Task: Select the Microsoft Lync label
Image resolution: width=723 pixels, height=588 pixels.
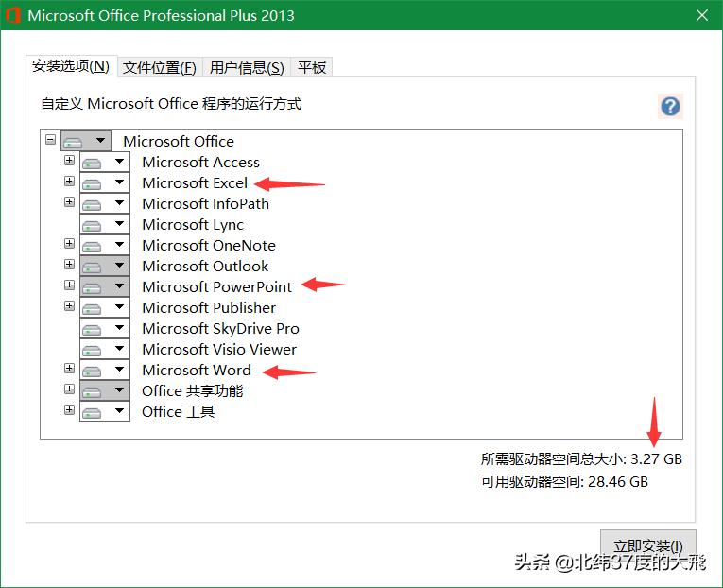Action: click(193, 225)
